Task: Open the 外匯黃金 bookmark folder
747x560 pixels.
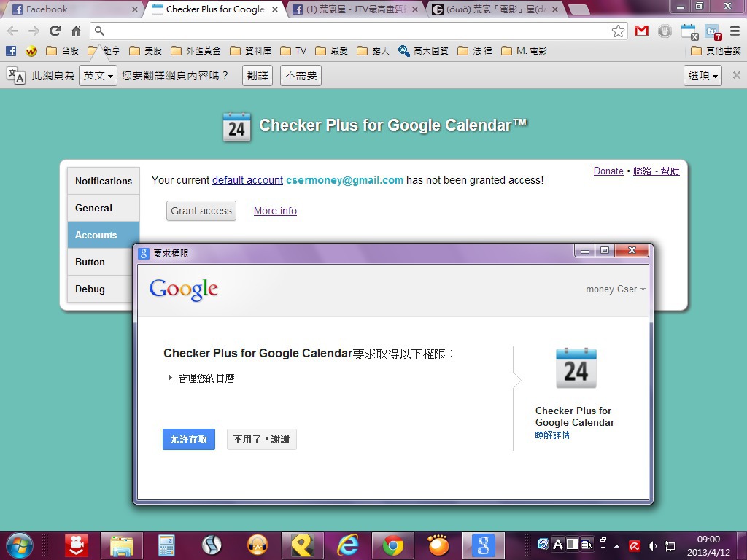Action: (196, 51)
